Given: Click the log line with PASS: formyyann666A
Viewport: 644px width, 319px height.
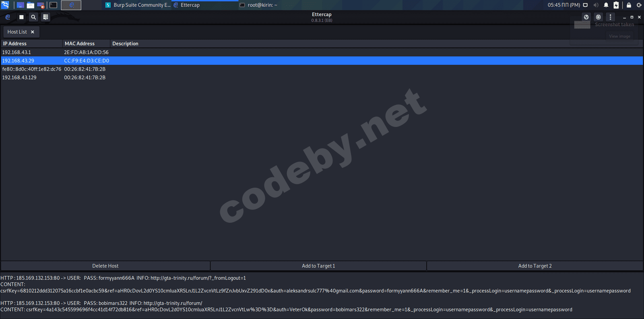Looking at the screenshot, I should pyautogui.click(x=123, y=278).
